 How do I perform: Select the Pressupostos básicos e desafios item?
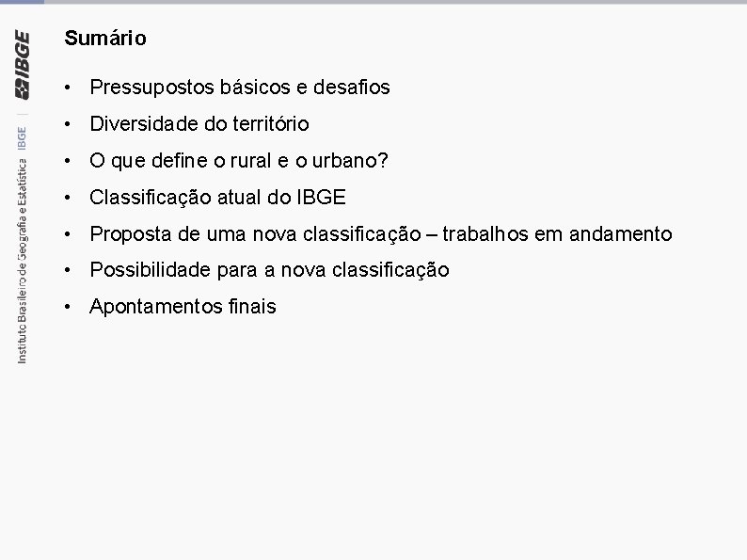tap(240, 88)
